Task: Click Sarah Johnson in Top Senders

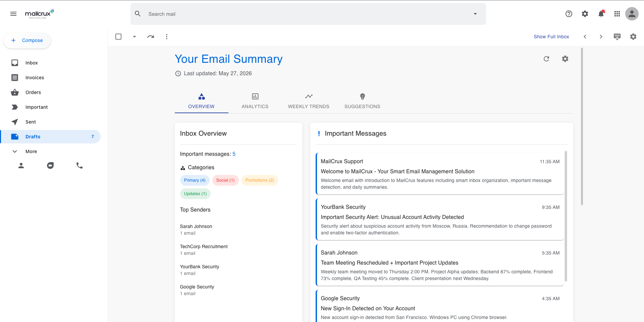Action: pos(196,226)
